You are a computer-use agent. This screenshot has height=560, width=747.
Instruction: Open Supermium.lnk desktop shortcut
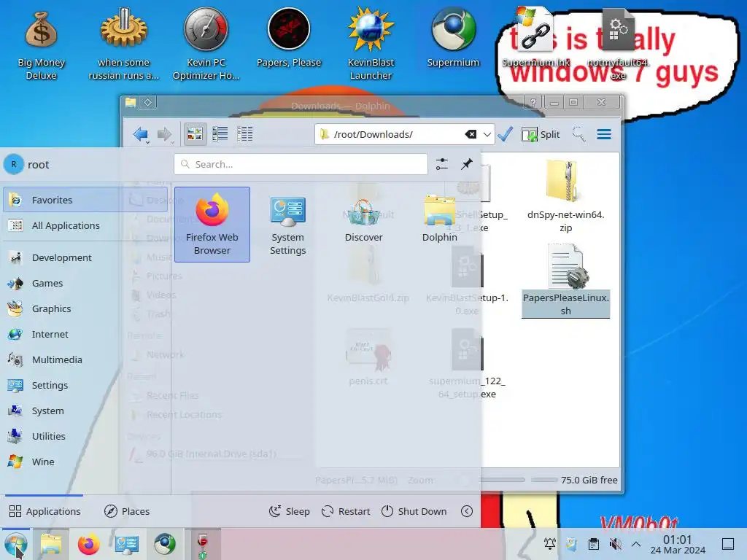535,39
